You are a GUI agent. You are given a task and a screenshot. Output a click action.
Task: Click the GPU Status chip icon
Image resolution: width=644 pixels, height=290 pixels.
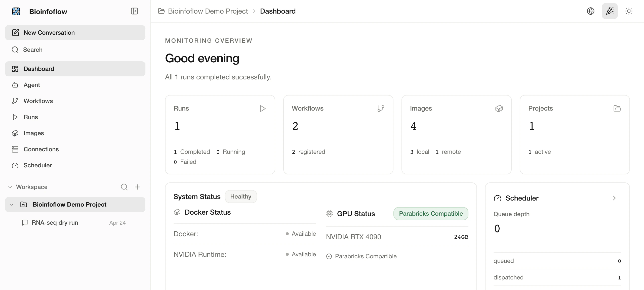(x=330, y=214)
